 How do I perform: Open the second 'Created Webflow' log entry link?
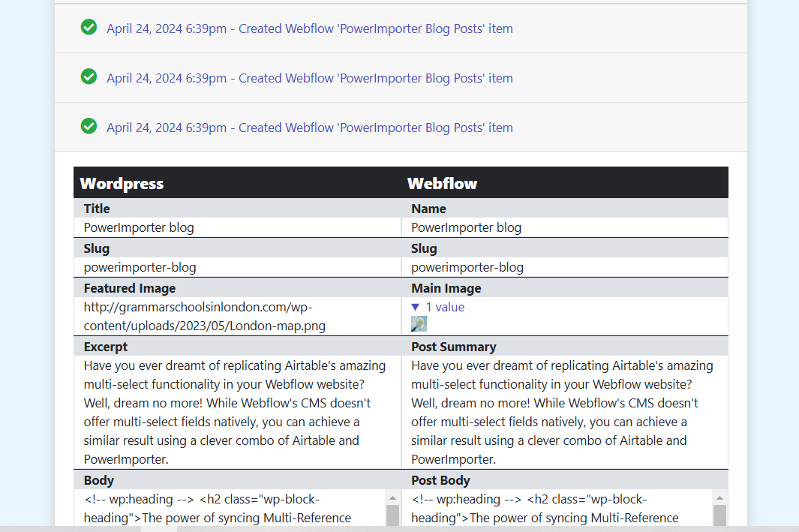point(309,78)
